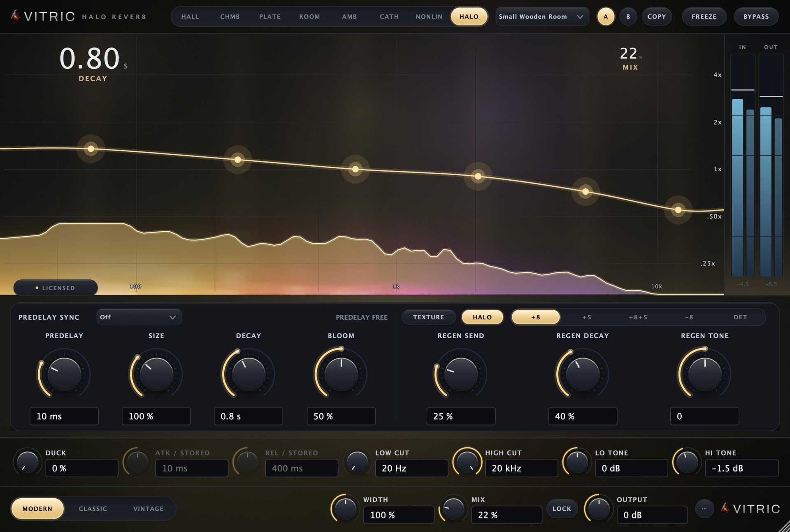Switch to preset slot B

[x=628, y=17]
